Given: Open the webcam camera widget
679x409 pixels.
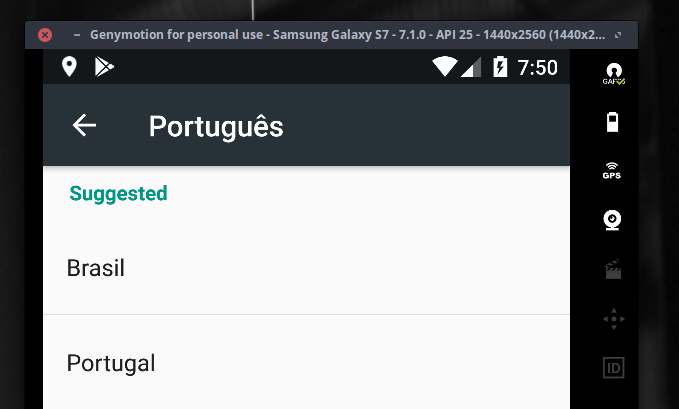Looking at the screenshot, I should coord(613,219).
